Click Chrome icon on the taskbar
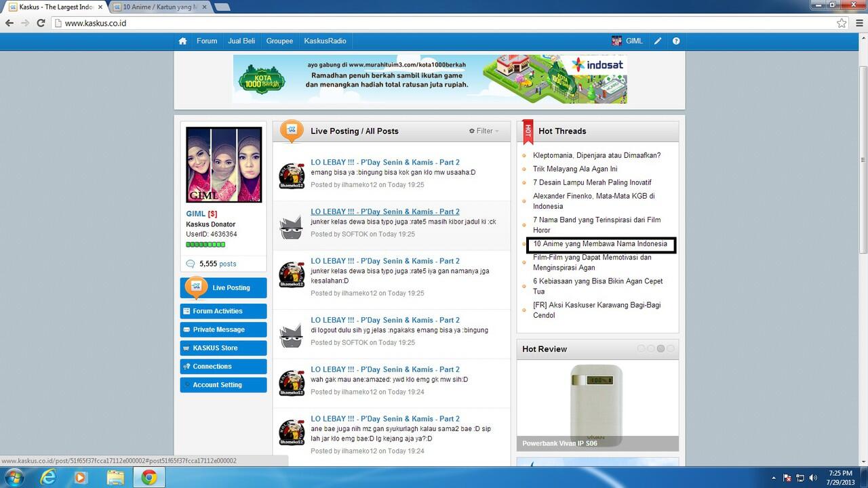868x488 pixels. (149, 477)
